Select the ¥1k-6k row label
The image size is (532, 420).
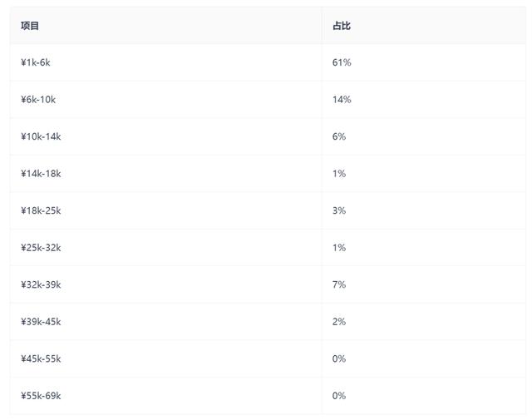[36, 62]
